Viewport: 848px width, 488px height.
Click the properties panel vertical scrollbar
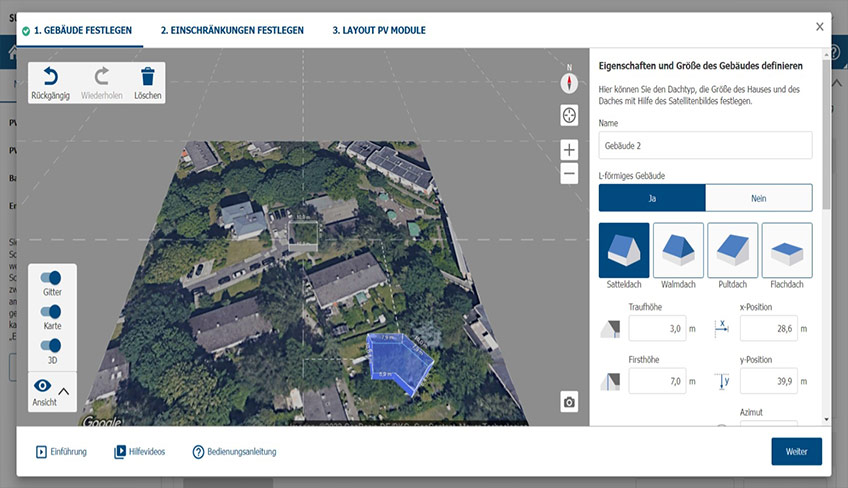click(x=826, y=134)
